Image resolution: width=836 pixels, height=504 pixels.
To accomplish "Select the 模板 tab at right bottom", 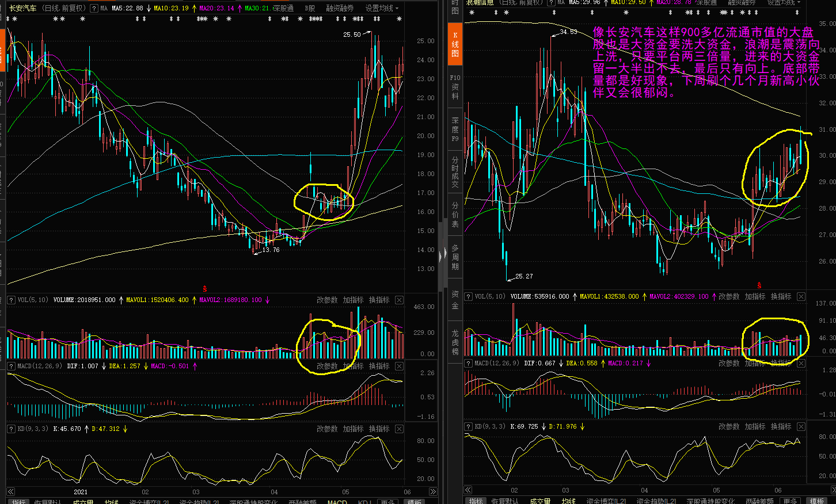I will pos(816,501).
